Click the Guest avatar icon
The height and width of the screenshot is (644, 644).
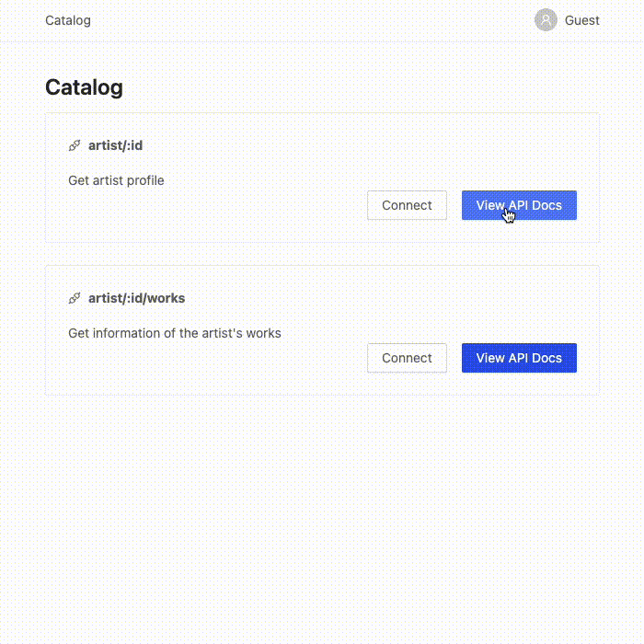tap(546, 20)
